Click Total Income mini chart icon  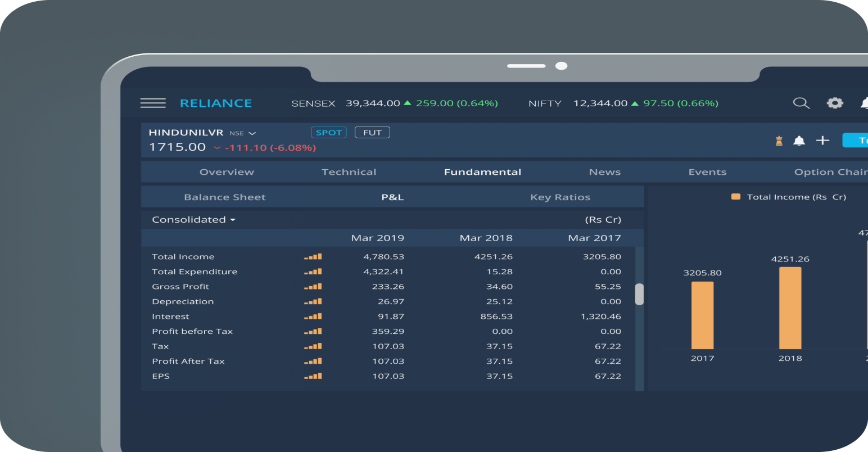coord(313,257)
